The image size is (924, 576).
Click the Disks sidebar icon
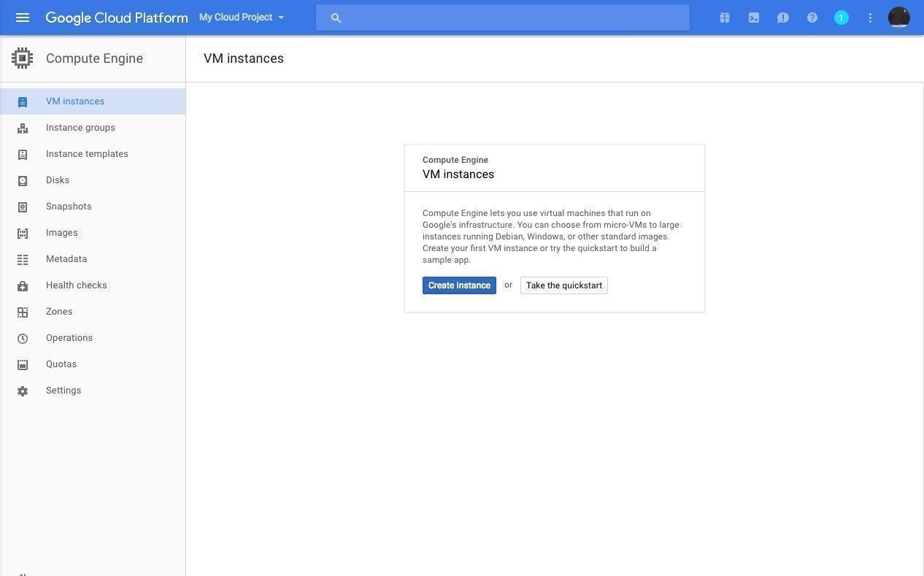click(x=23, y=181)
